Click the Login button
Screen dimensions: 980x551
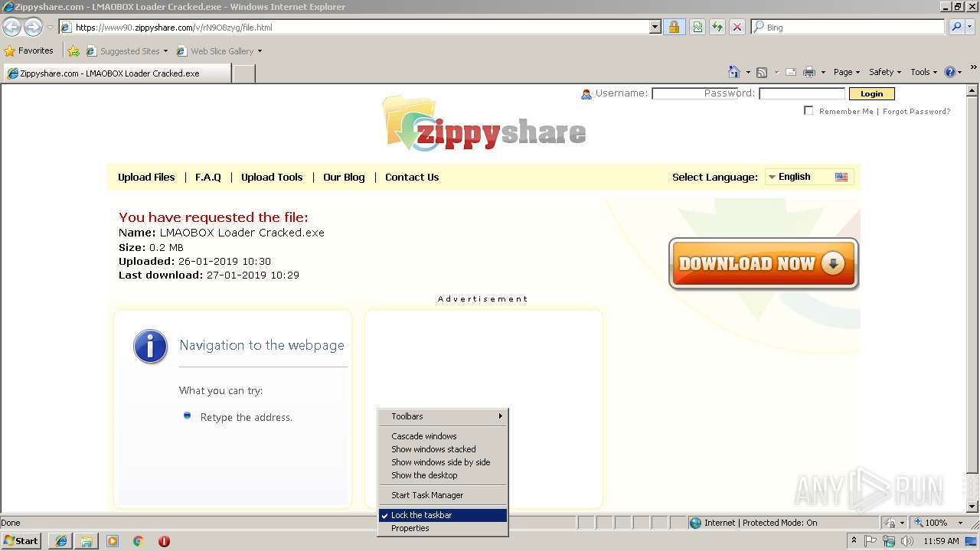871,93
